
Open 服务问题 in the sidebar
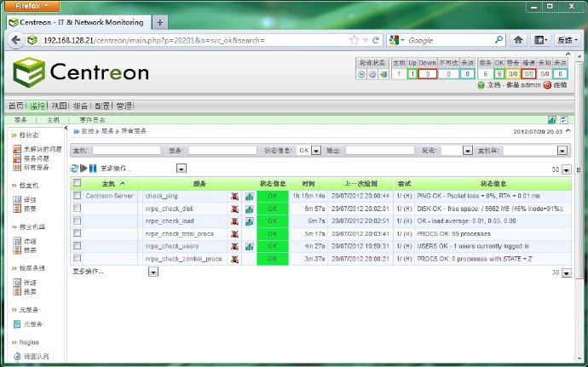pyautogui.click(x=37, y=158)
